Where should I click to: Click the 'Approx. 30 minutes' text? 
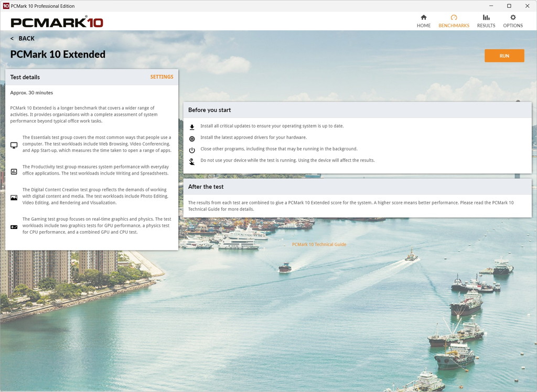coord(31,92)
